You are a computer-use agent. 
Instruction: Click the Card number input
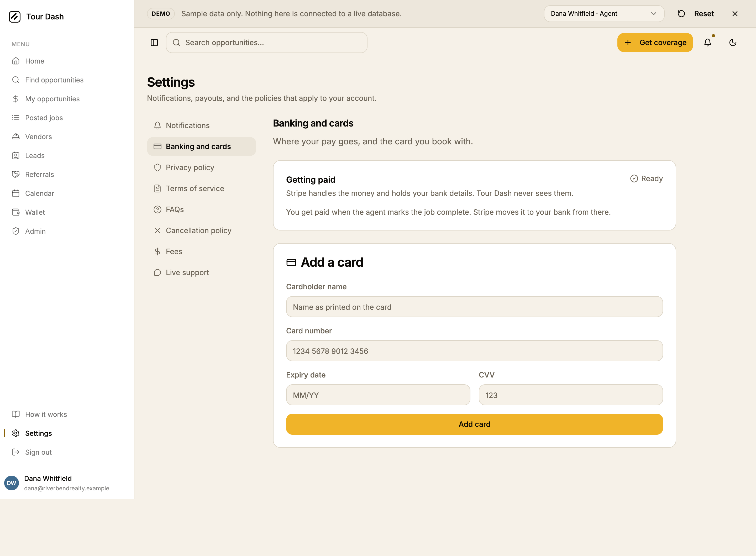[x=474, y=351]
